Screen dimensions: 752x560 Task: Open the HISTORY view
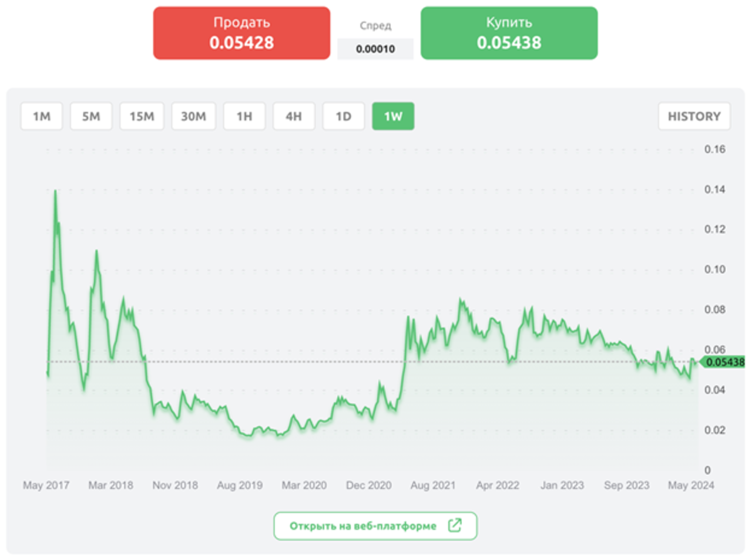(x=694, y=116)
